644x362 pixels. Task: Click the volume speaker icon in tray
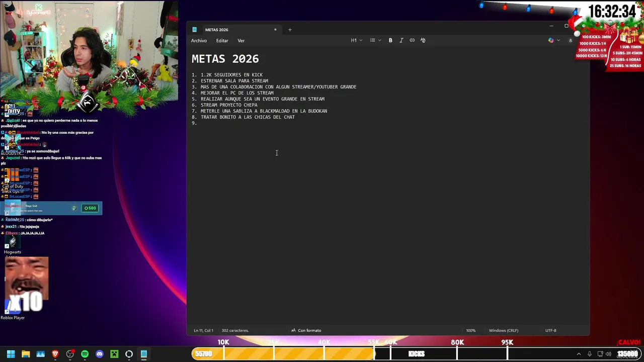click(x=608, y=354)
